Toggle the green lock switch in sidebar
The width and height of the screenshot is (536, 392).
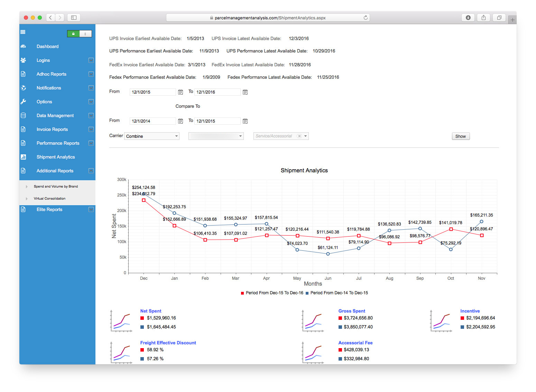tap(79, 34)
